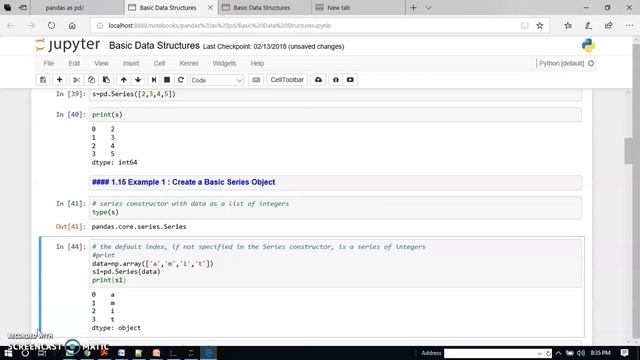Viewport: 640px width, 360px height.
Task: Open the Kernel menu
Action: [189, 63]
